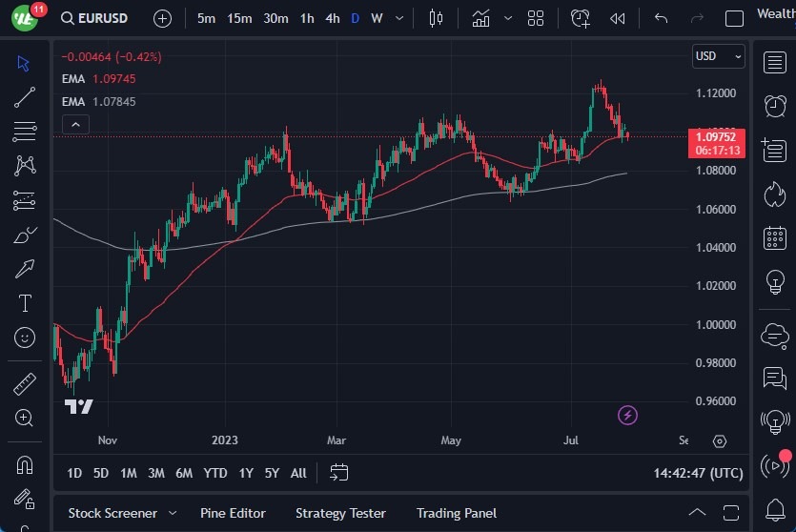The width and height of the screenshot is (796, 532).
Task: Collapse the indicator legend chevron
Action: pos(74,124)
